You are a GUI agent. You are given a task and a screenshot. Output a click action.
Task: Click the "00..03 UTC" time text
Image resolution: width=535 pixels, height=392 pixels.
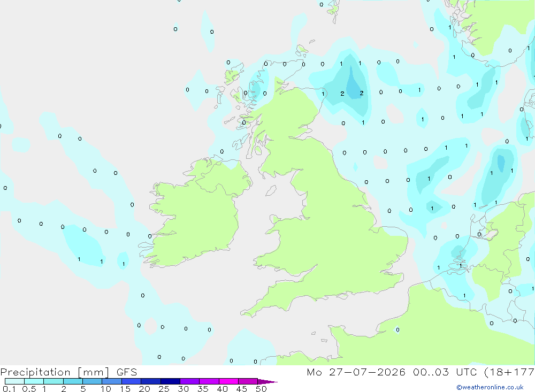pyautogui.click(x=445, y=372)
